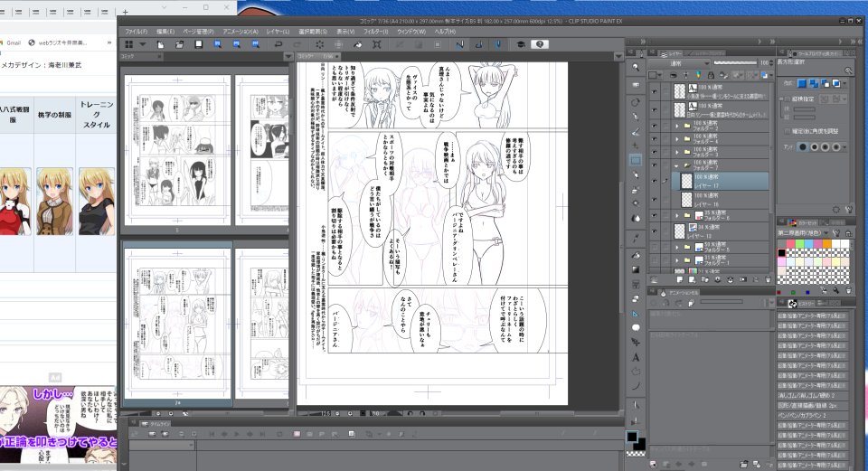This screenshot has width=868, height=471.
Task: Open the top-left page thumbnail in page manager
Action: point(177,151)
